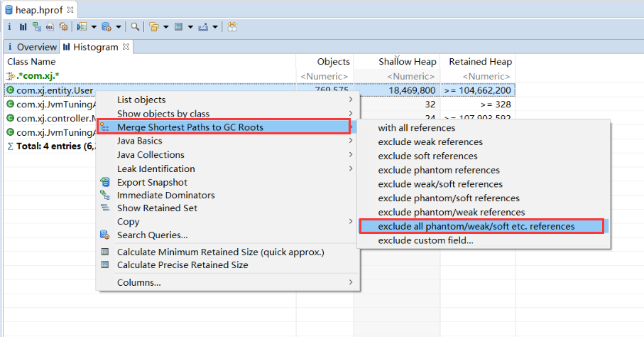Image resolution: width=644 pixels, height=337 pixels.
Task: Click the sigma icon on the Total row
Action: click(x=10, y=146)
